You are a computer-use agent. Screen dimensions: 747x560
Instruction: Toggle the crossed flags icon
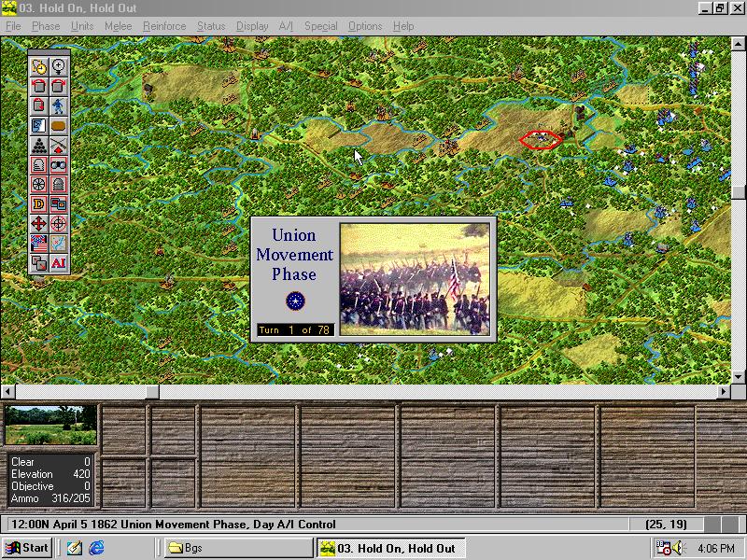39,243
